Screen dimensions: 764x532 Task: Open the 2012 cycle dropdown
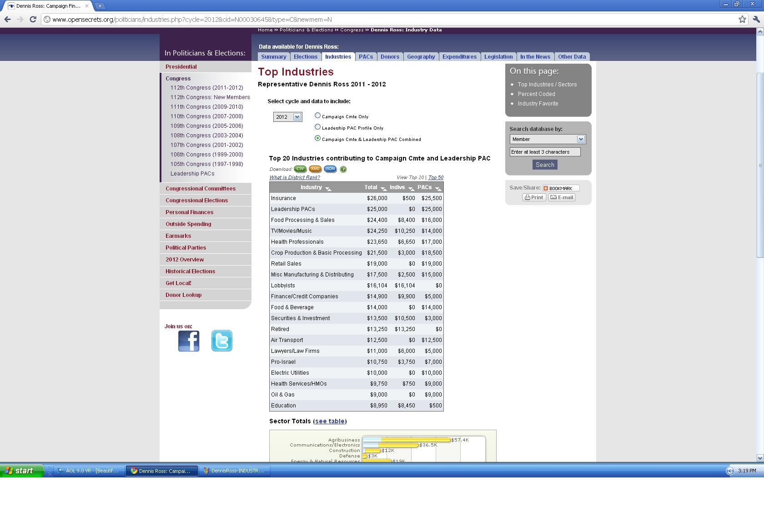tap(287, 117)
